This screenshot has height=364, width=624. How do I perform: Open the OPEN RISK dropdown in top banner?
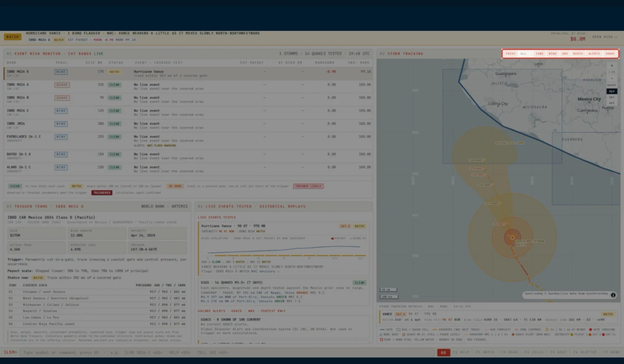point(605,37)
